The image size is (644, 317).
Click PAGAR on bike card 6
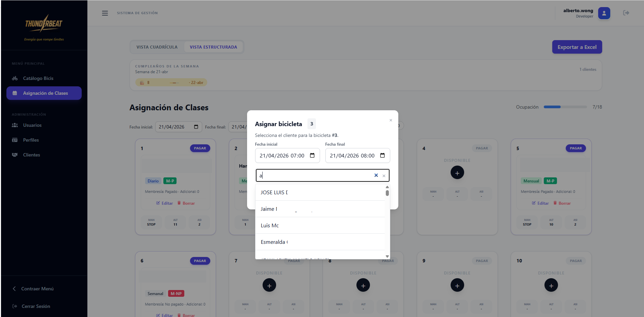200,261
